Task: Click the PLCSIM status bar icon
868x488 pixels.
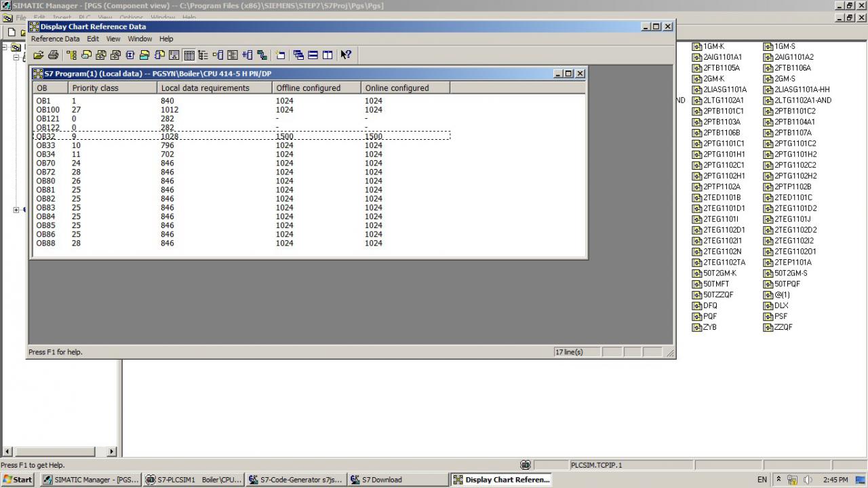Action: pos(526,465)
